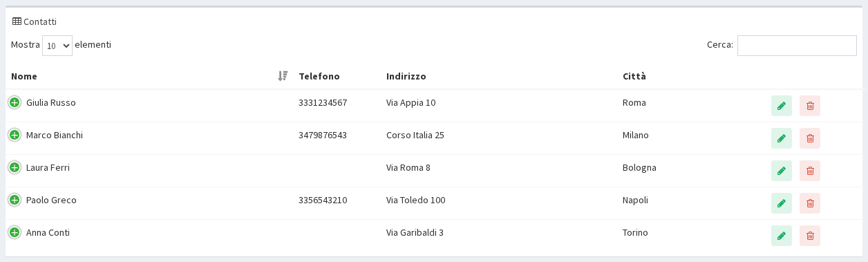Edit the Laura Ferri row
Screen dimensions: 868x262
(782, 171)
